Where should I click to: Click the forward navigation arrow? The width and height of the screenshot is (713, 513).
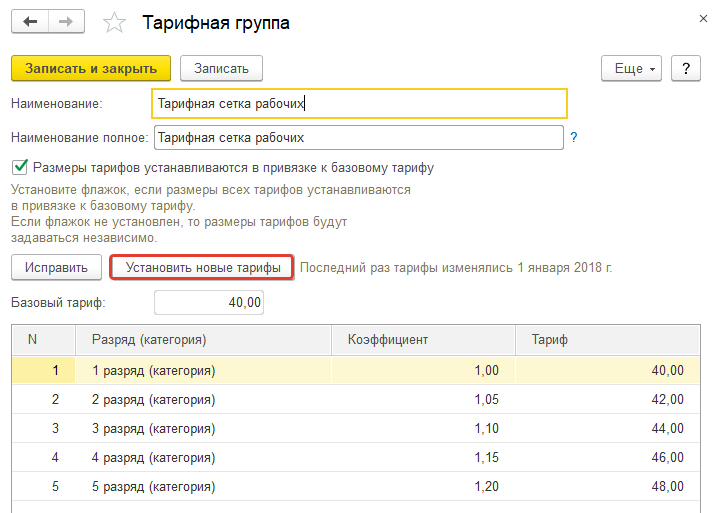[x=66, y=21]
